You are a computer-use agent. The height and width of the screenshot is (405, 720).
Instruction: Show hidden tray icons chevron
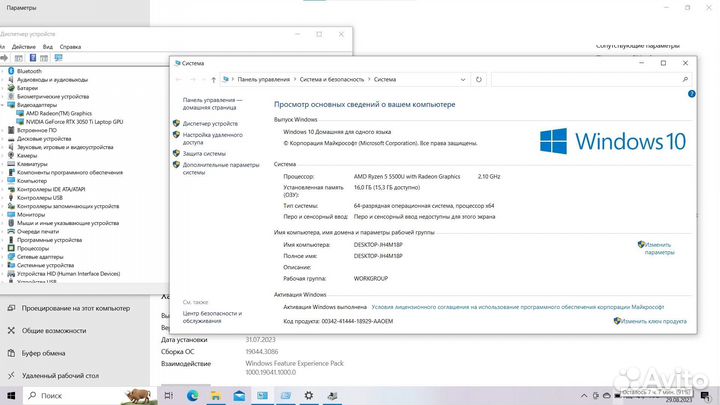(x=584, y=395)
